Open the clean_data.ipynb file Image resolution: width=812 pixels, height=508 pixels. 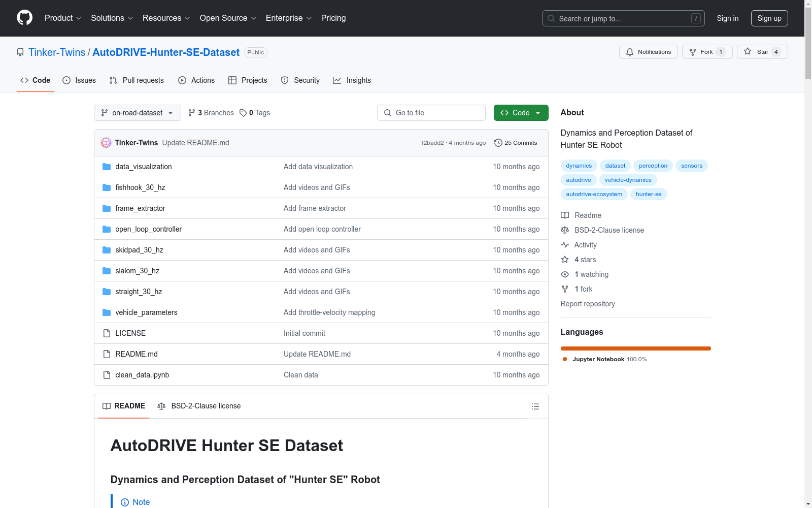(142, 375)
